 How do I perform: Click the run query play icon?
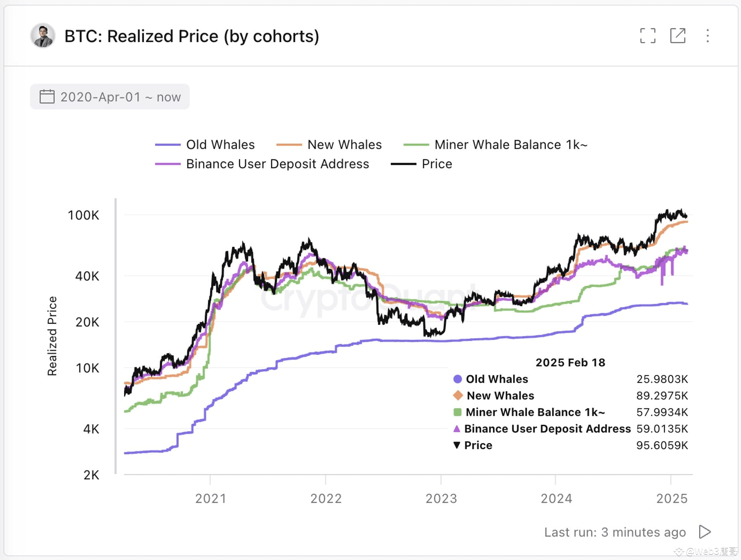705,532
